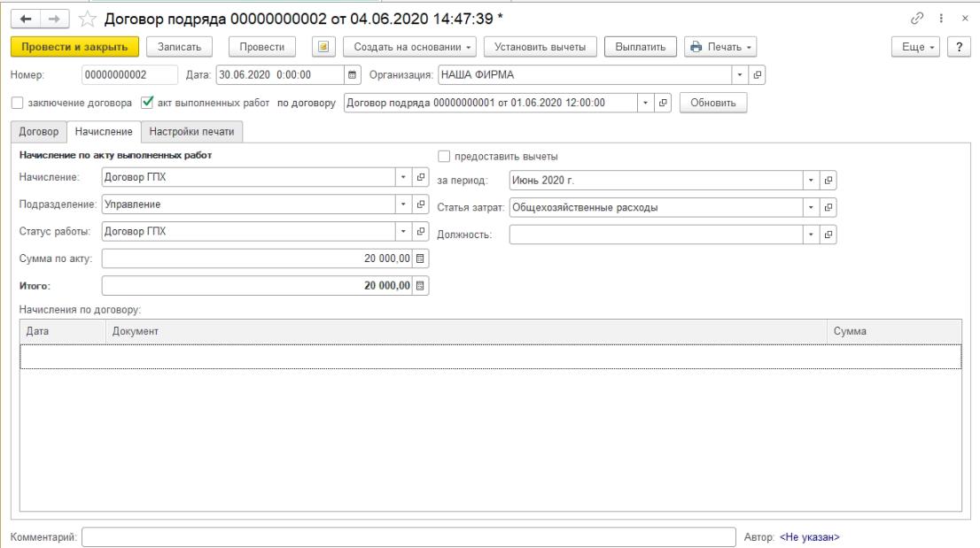Click the back navigation arrow
Viewport: 980px width, 548px height.
pyautogui.click(x=19, y=20)
